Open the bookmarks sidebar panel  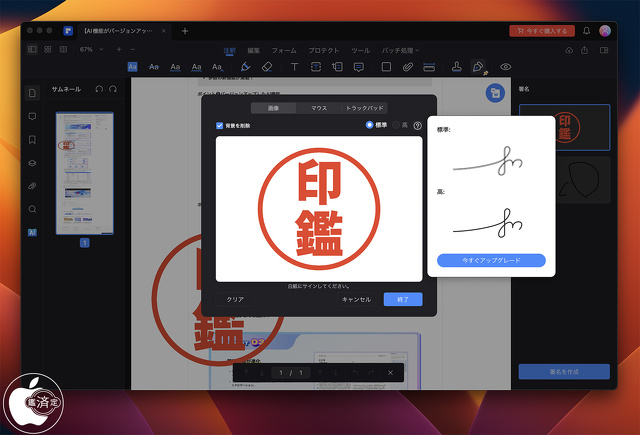[32, 140]
